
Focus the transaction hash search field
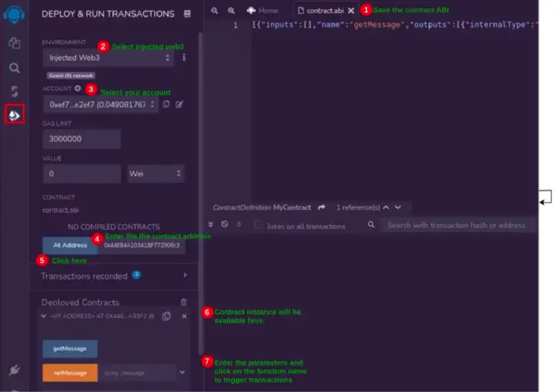point(456,225)
